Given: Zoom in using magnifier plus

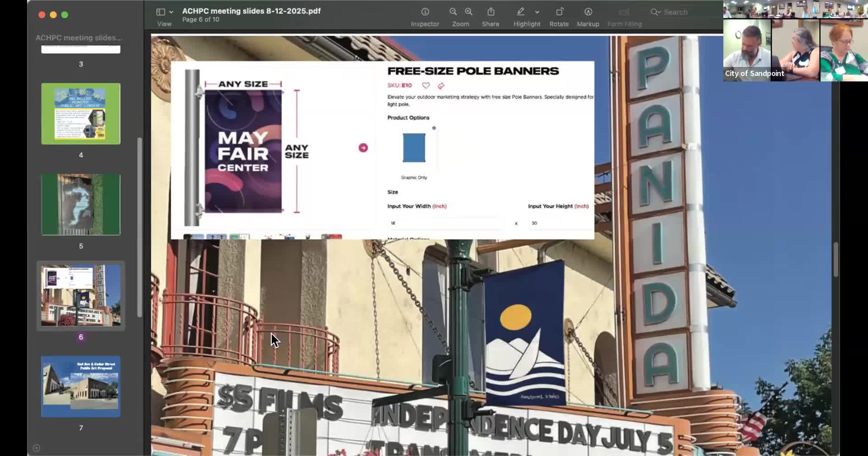Looking at the screenshot, I should pos(469,12).
